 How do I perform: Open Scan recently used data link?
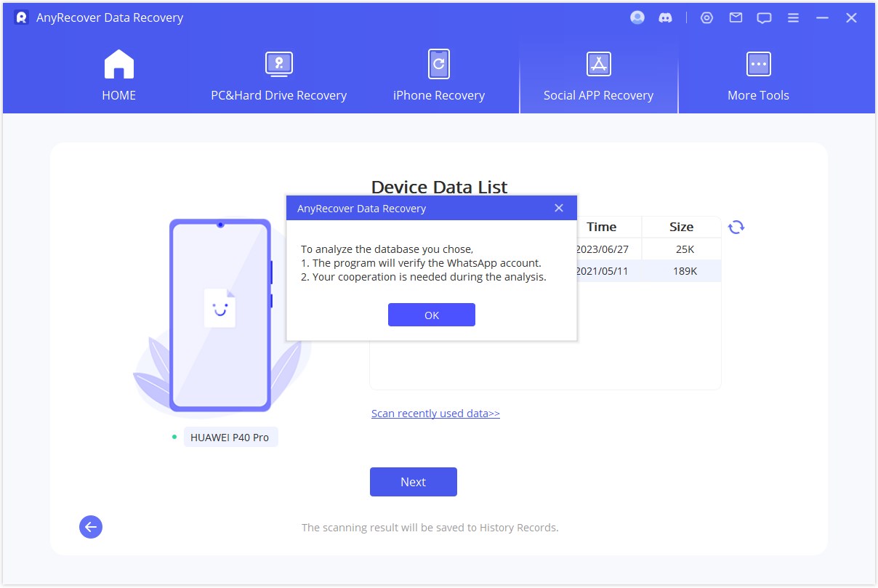pyautogui.click(x=435, y=414)
